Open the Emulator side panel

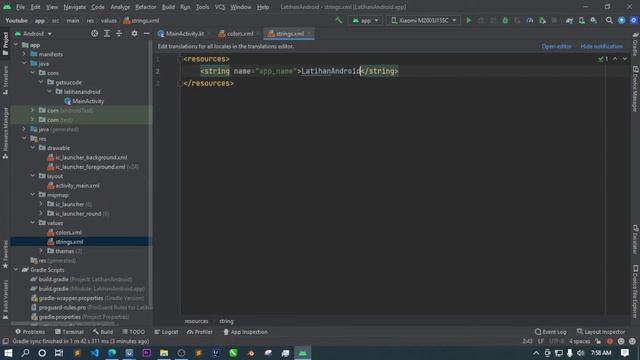click(x=635, y=239)
